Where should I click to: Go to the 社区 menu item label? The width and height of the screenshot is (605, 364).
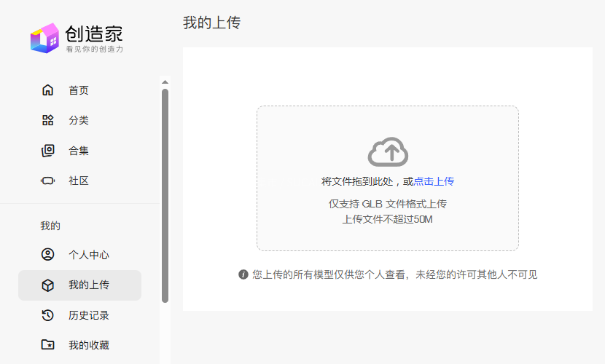tap(79, 181)
